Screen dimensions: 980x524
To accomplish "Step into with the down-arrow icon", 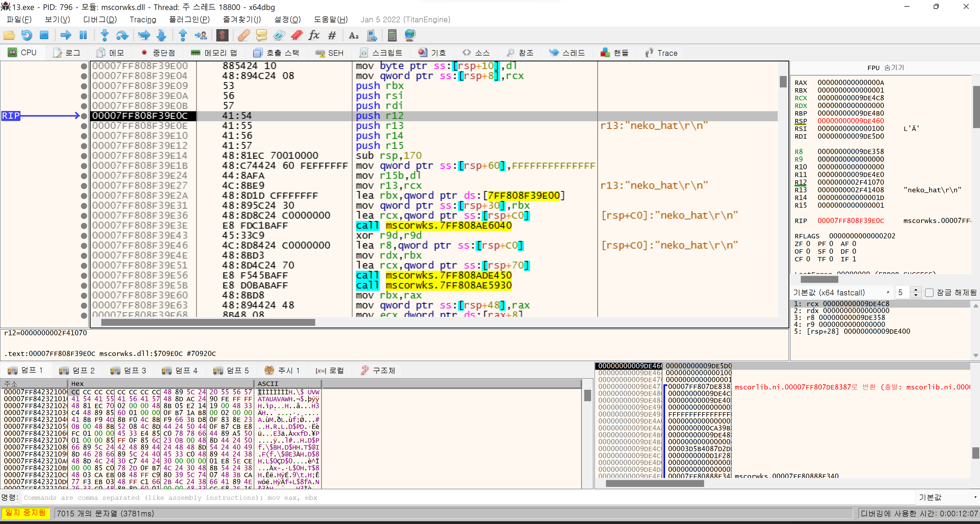I will (x=105, y=35).
